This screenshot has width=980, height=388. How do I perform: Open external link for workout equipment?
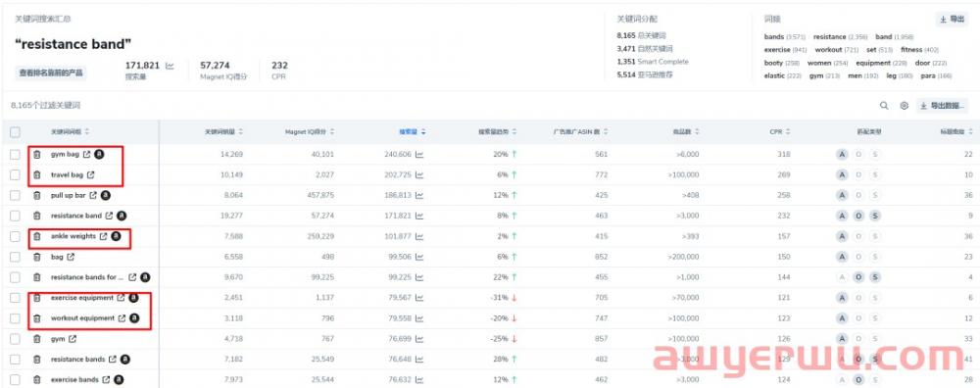[122, 318]
